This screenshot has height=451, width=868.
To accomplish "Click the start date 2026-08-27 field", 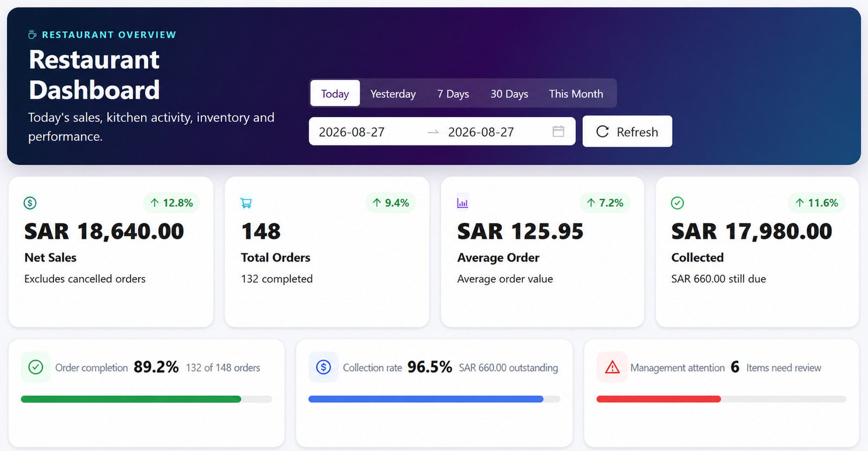I will pyautogui.click(x=352, y=132).
